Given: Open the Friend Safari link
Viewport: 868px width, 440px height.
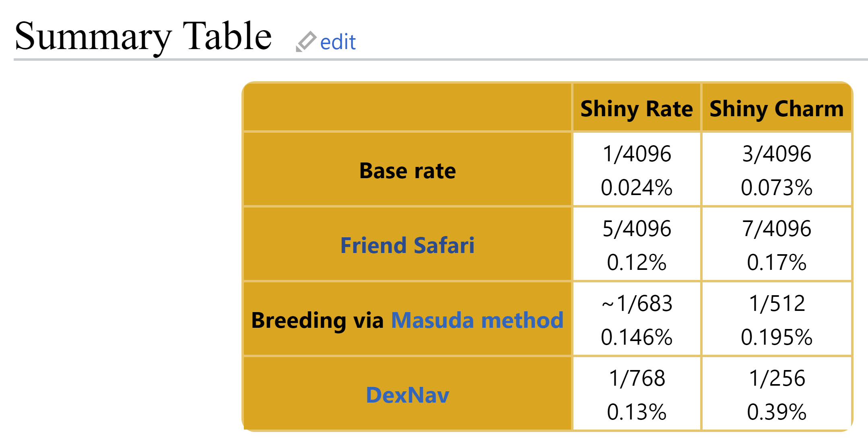Looking at the screenshot, I should (x=407, y=245).
